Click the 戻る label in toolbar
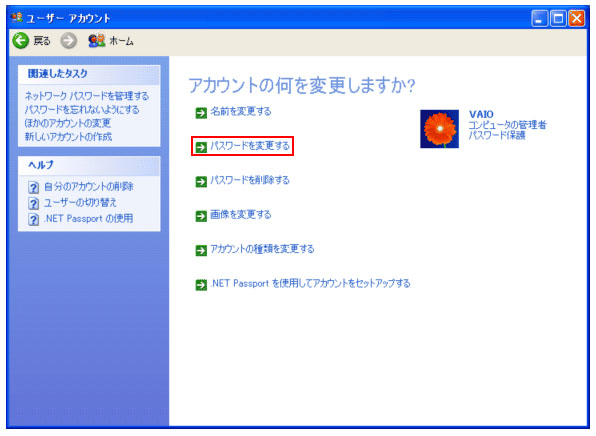Viewport: 596px width, 436px height. pos(42,41)
